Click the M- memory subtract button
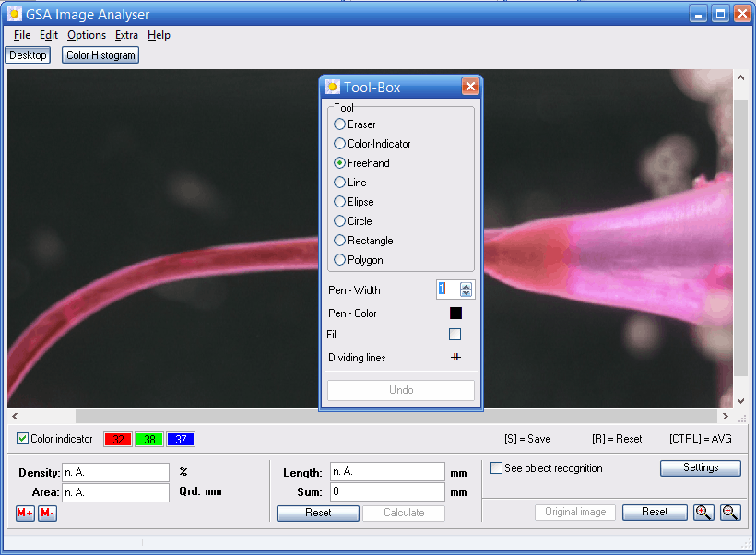This screenshot has width=756, height=555. click(47, 513)
